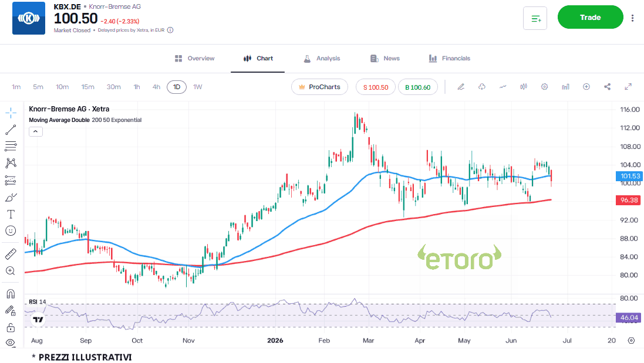The height and width of the screenshot is (363, 644).
Task: Open the News tab
Action: click(x=385, y=59)
